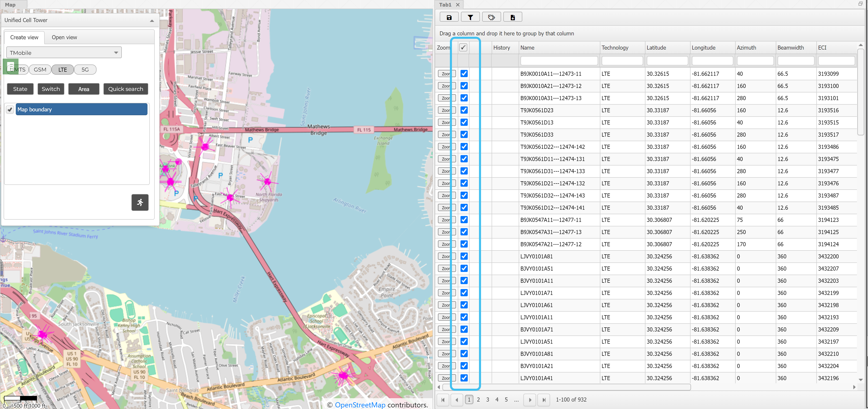Click the export file download icon
Viewport: 868px width, 409px height.
coord(513,17)
